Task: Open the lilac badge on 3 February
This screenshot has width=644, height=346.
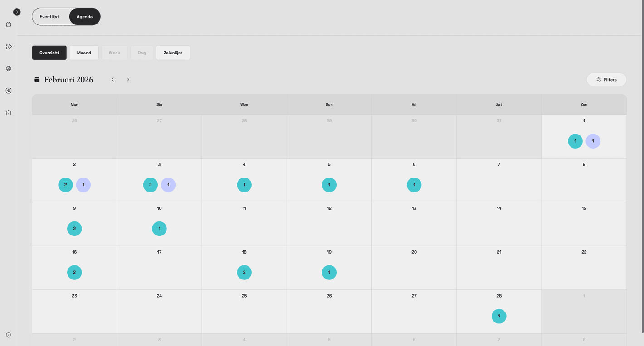Action: pyautogui.click(x=168, y=185)
